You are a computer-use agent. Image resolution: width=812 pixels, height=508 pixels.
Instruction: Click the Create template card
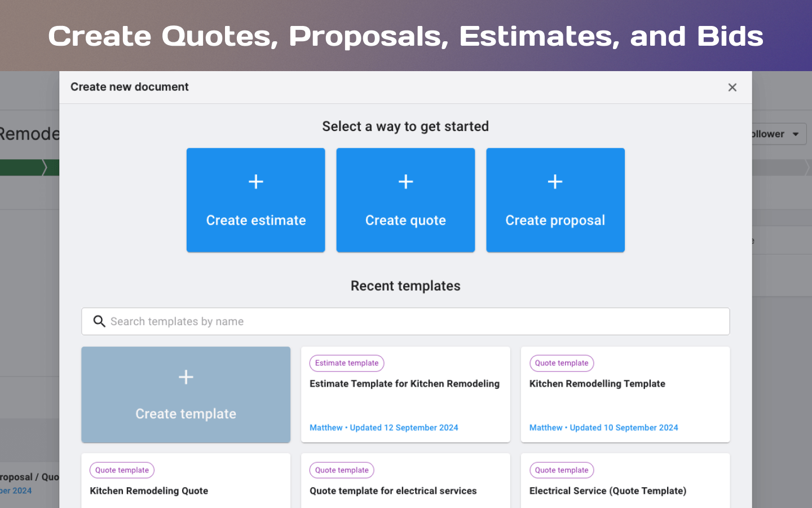pyautogui.click(x=186, y=395)
